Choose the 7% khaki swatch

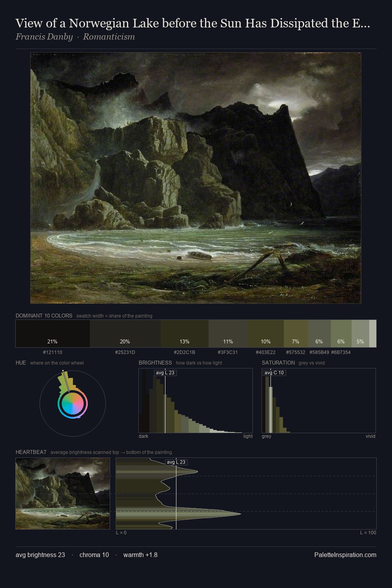click(296, 334)
